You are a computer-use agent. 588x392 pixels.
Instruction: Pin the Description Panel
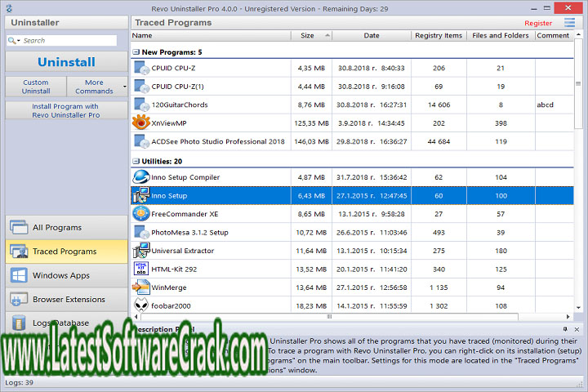pyautogui.click(x=565, y=329)
